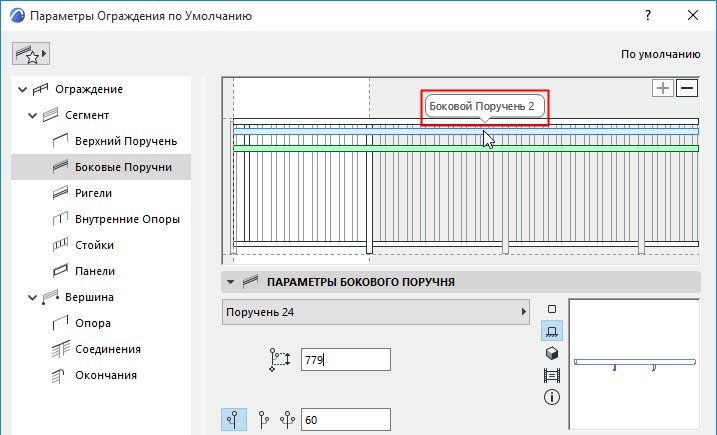Click the Панели panel icon
The image size is (717, 435).
pyautogui.click(x=60, y=271)
